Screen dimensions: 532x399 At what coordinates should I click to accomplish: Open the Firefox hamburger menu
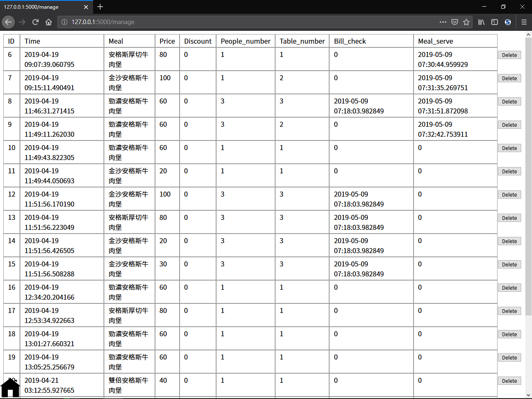pos(524,22)
